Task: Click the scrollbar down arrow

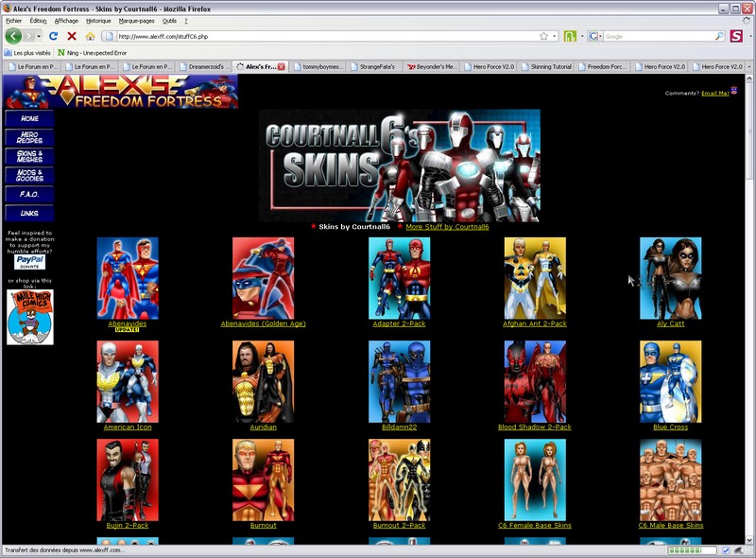Action: pyautogui.click(x=750, y=540)
